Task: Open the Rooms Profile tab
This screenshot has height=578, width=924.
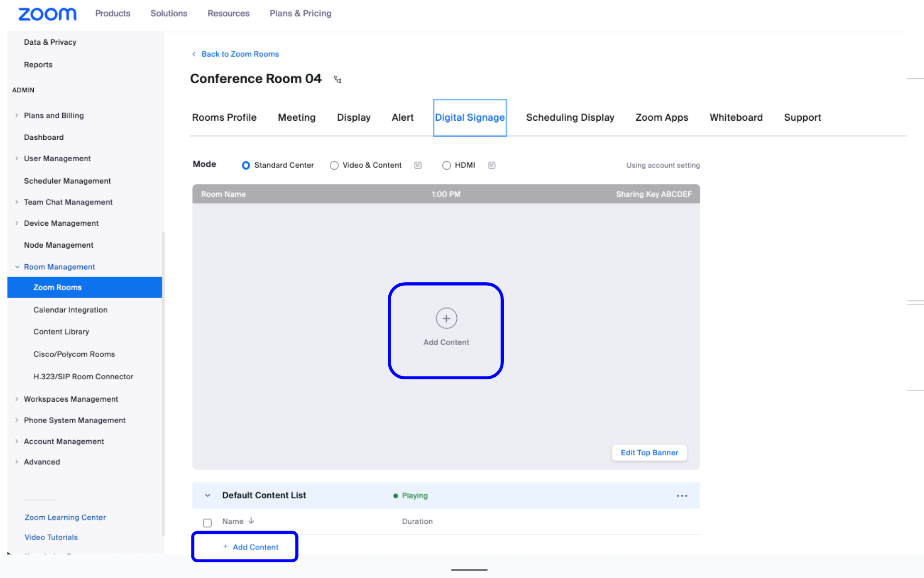Action: click(x=224, y=117)
